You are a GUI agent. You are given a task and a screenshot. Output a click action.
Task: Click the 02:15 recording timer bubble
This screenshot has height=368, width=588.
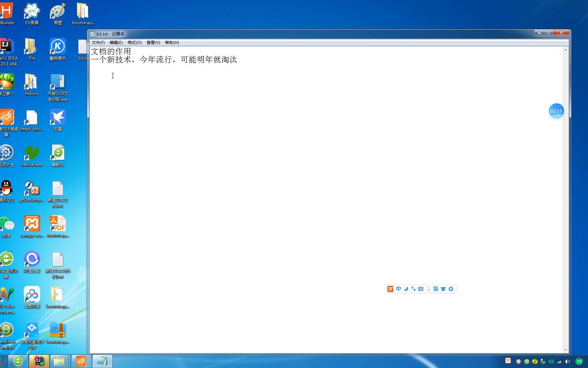tap(556, 111)
